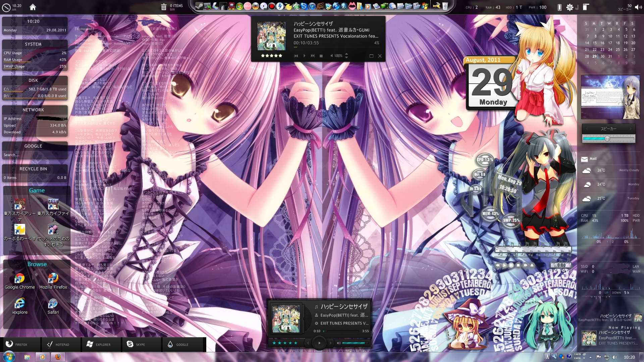Screen dimensions: 644x362
Task: Adjust the speaker volume slider
Action: click(607, 138)
